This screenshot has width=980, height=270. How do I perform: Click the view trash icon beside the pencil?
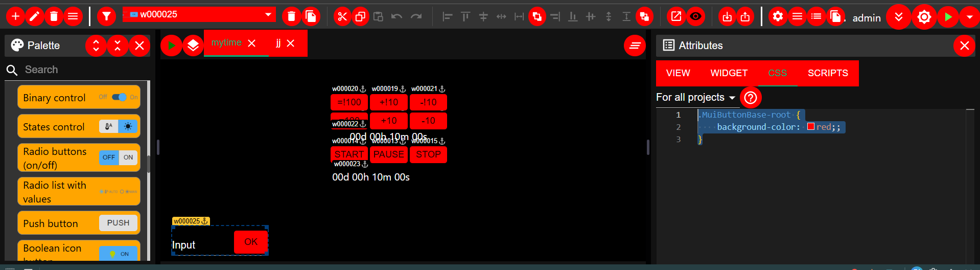coord(54,16)
